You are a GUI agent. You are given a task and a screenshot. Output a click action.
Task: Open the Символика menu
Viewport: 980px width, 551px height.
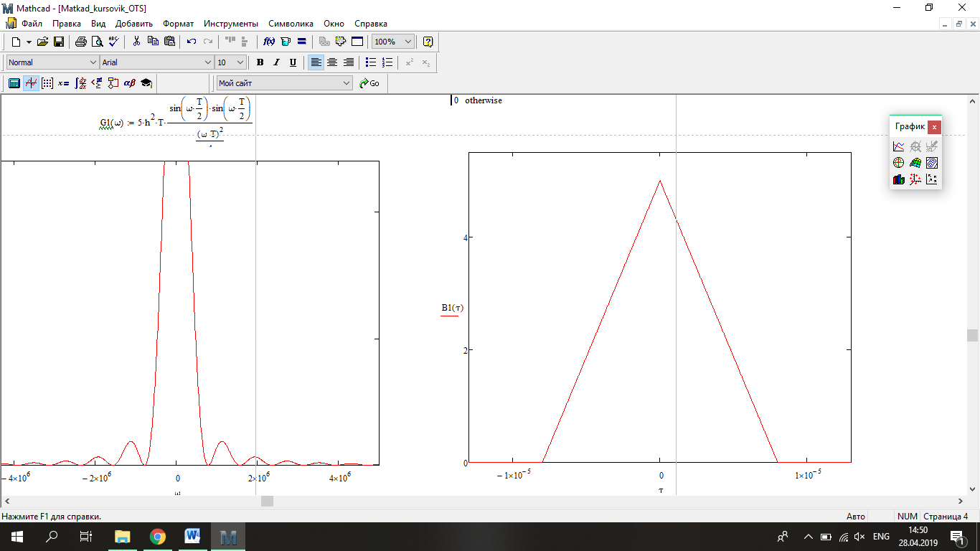click(x=291, y=24)
